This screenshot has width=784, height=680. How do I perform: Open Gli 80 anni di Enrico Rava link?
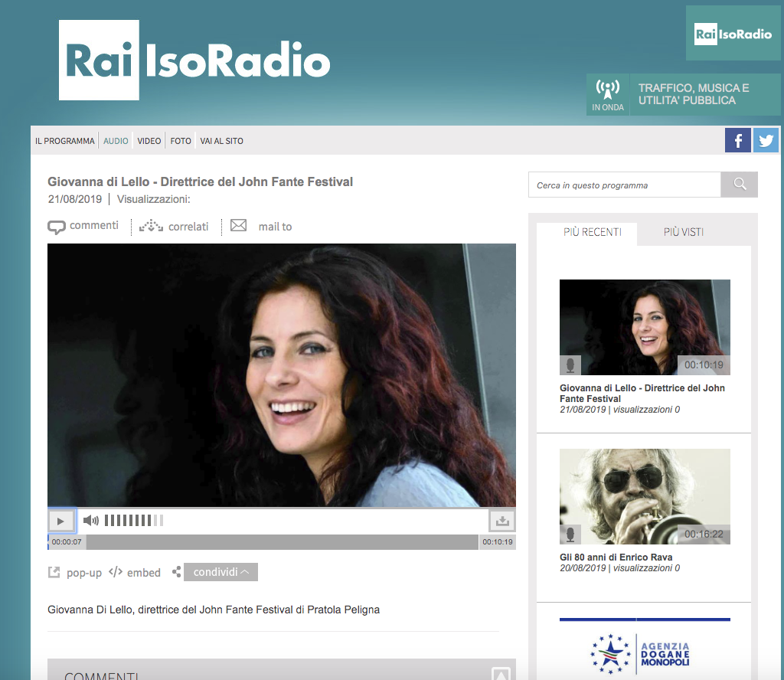616,557
